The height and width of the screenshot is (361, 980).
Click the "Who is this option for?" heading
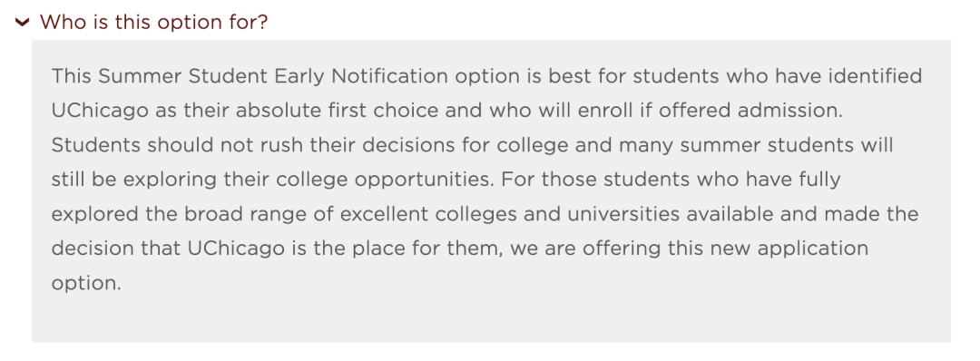tap(153, 23)
